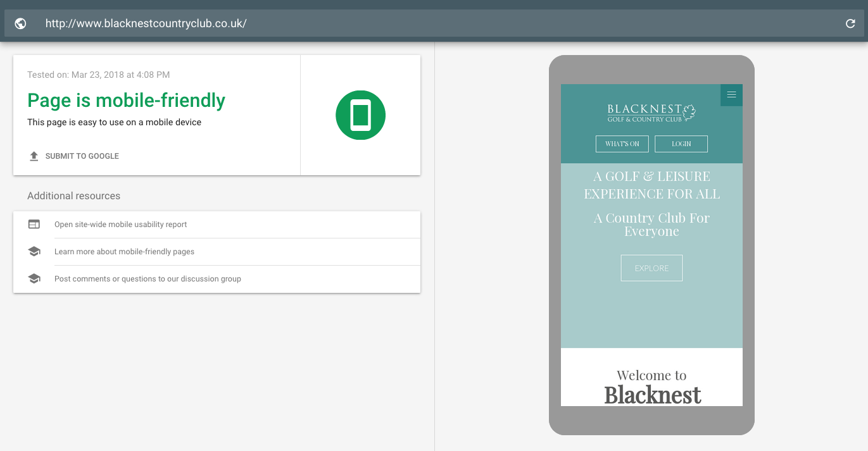Click the Blacknest Golf & Country Club logo

[x=651, y=113]
